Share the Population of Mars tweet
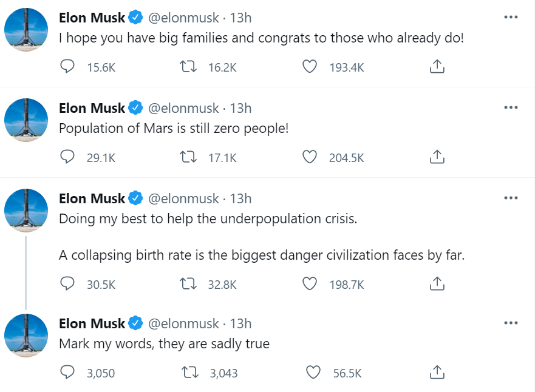535x392 pixels. (437, 157)
